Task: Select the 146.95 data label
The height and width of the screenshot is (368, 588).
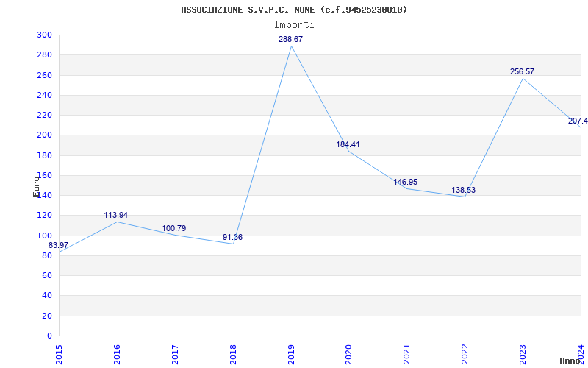Action: 406,182
